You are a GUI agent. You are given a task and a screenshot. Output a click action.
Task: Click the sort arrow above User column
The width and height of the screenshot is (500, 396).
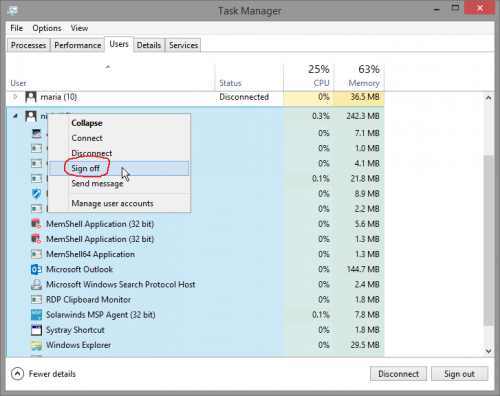point(108,67)
